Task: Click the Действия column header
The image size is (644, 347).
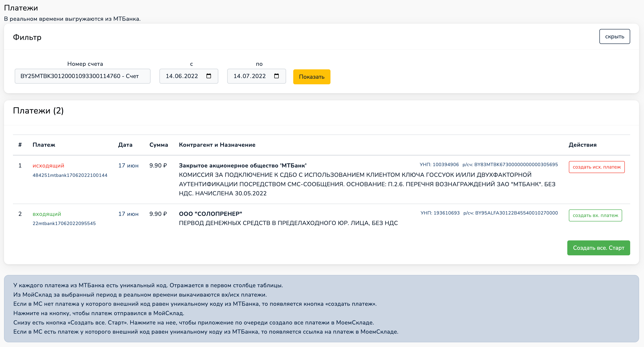Action: point(582,145)
